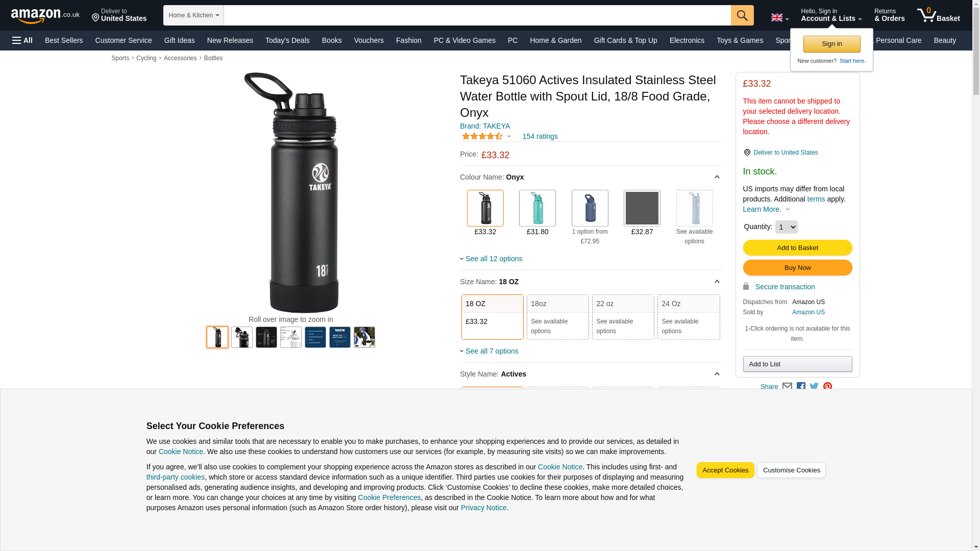Go to the Amazon.co.uk logo home

pos(45,16)
